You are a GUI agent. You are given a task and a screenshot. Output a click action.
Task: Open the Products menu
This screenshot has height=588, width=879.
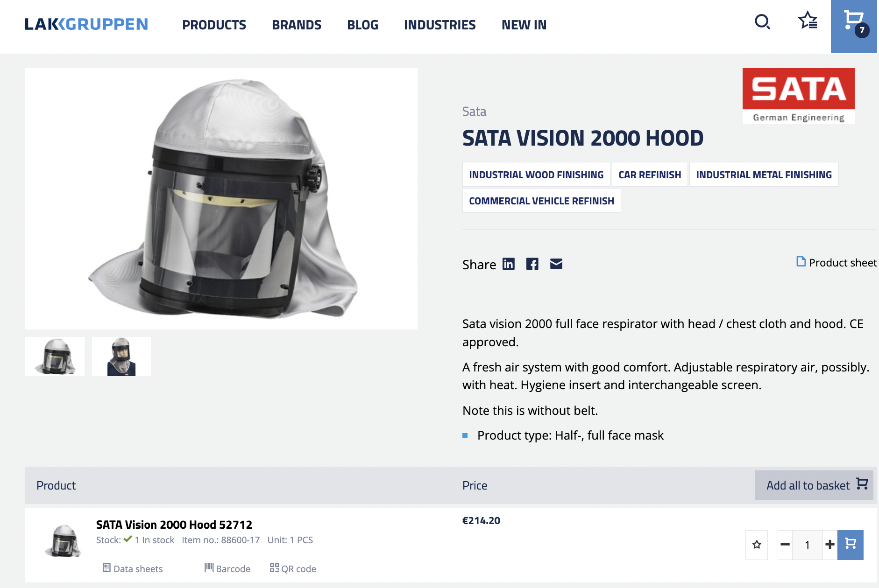click(214, 25)
